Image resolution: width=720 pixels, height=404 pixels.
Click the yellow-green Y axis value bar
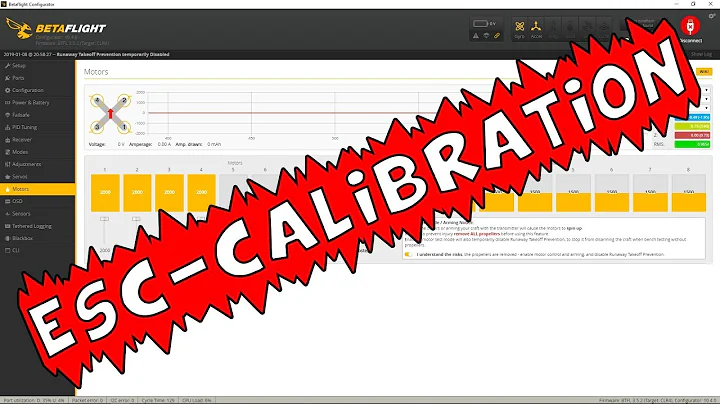pyautogui.click(x=692, y=126)
